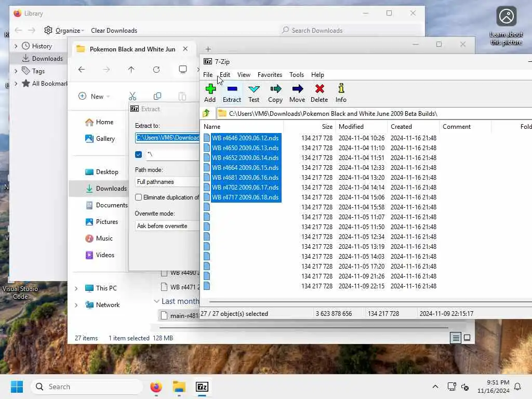Image resolution: width=532 pixels, height=399 pixels.
Task: Click the Cut scissors icon in Explorer
Action: pyautogui.click(x=132, y=96)
